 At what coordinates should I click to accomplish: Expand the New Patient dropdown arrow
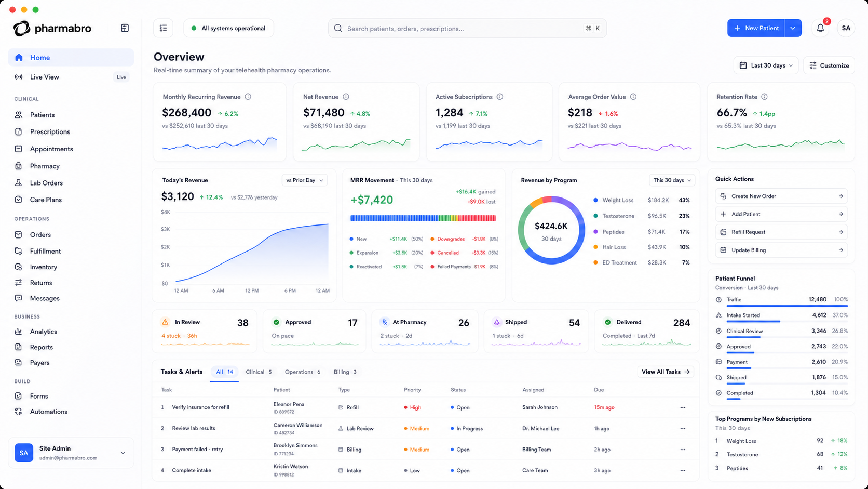pos(793,28)
